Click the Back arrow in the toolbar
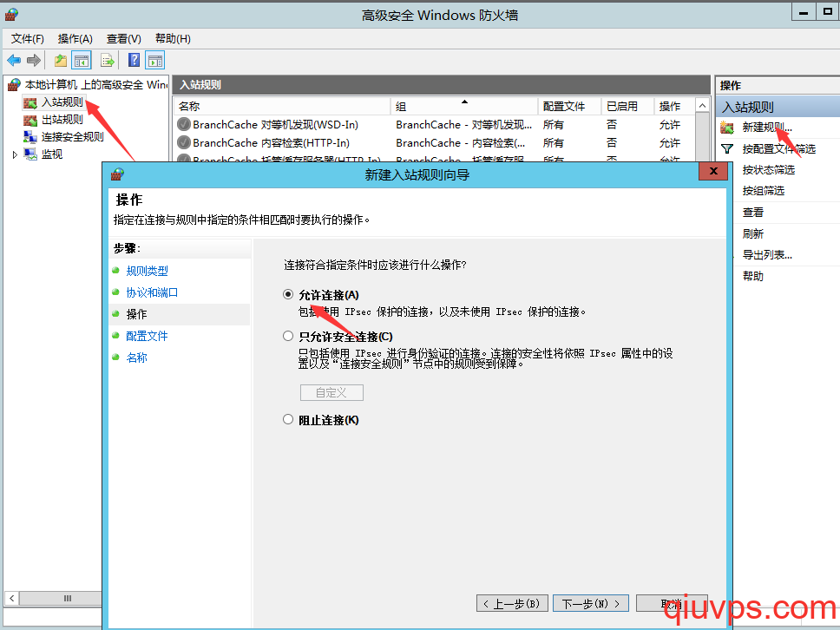The width and height of the screenshot is (840, 630). tap(14, 60)
